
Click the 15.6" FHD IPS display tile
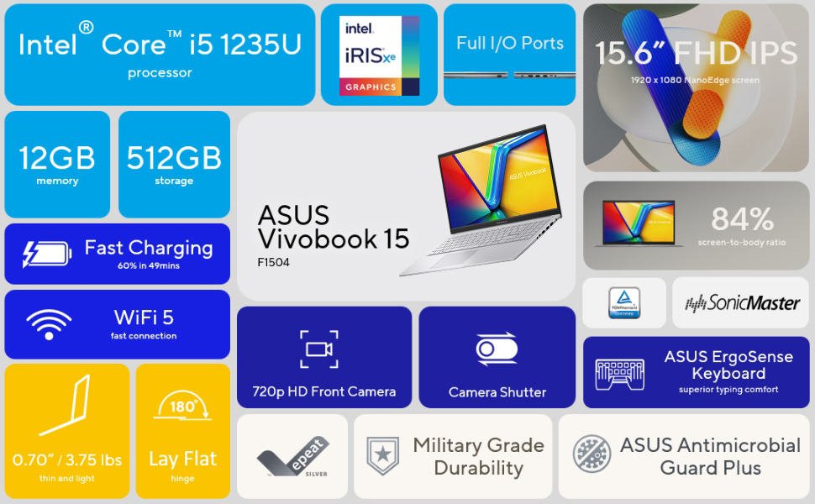tap(696, 88)
